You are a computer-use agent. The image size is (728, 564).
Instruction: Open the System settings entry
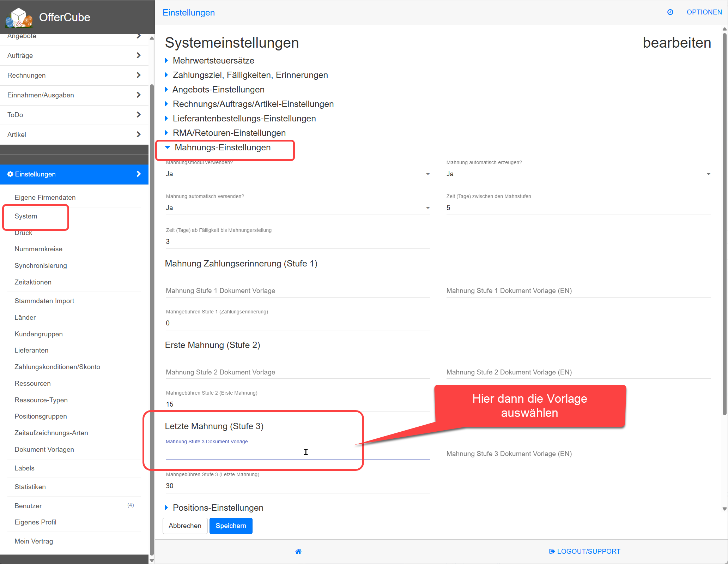click(26, 216)
